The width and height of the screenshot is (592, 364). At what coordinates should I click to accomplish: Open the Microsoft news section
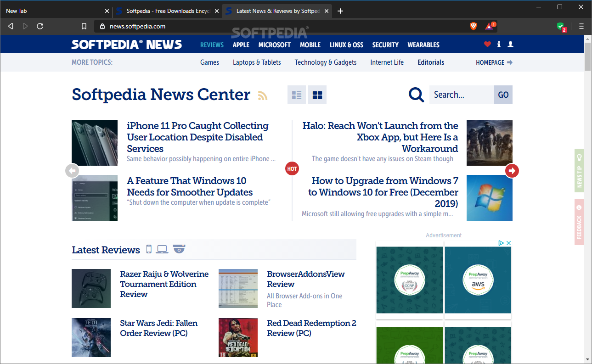pyautogui.click(x=275, y=45)
